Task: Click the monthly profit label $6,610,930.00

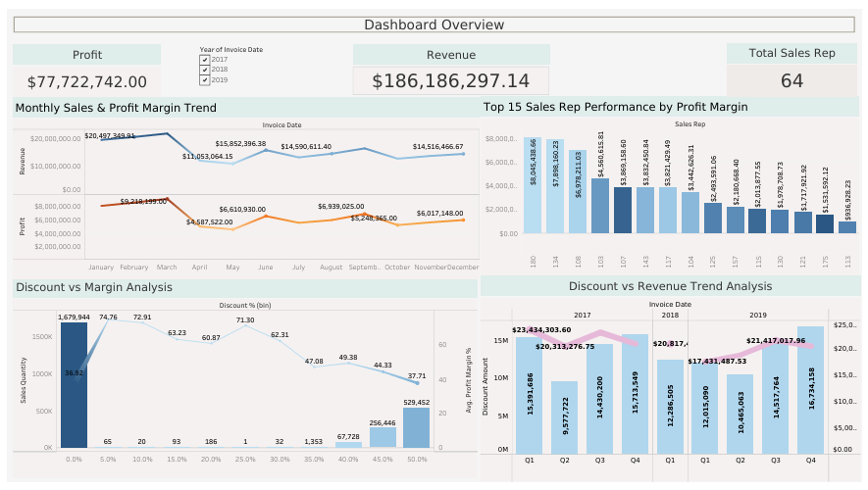Action: coord(242,210)
